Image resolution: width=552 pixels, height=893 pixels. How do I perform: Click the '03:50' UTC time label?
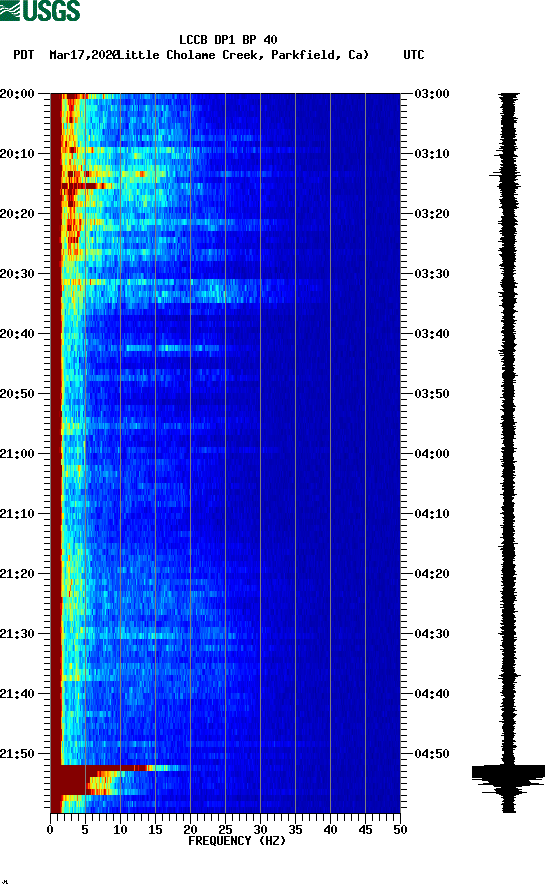pos(432,394)
